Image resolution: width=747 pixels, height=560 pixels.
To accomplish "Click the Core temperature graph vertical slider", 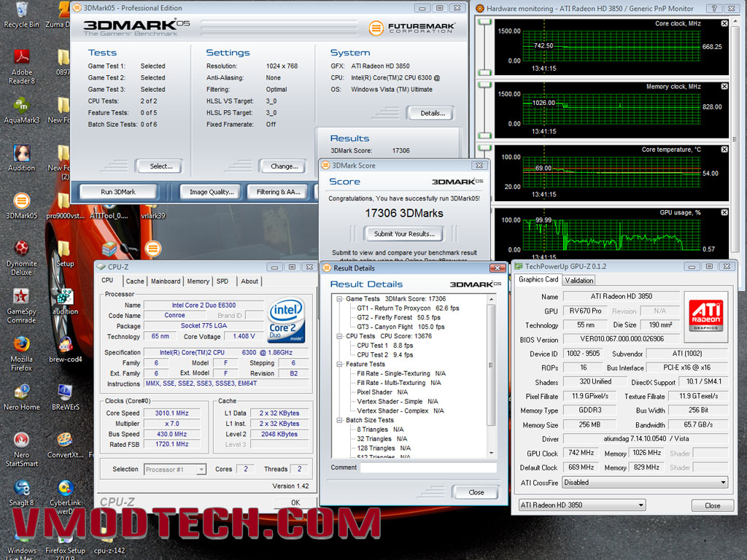I will point(485,174).
